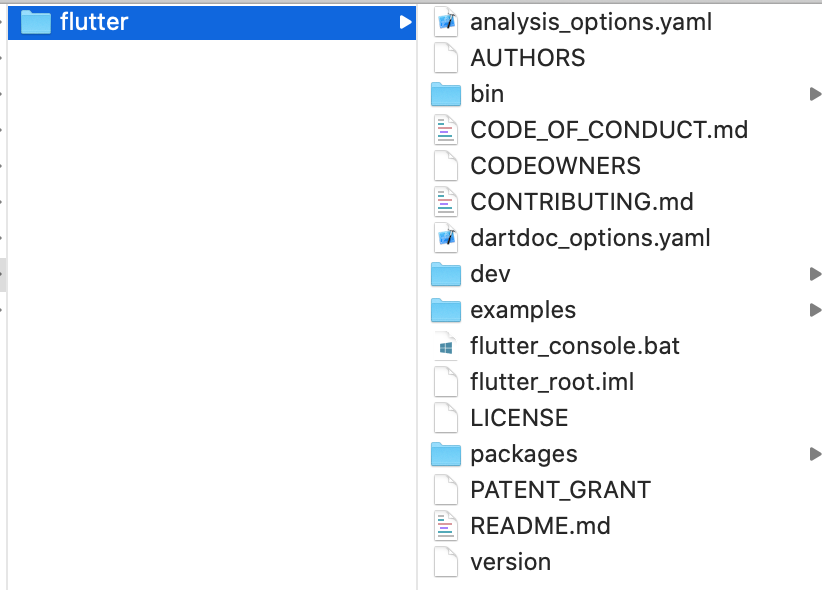The image size is (822, 590).
Task: Click the flutter folder icon
Action: pyautogui.click(x=36, y=22)
